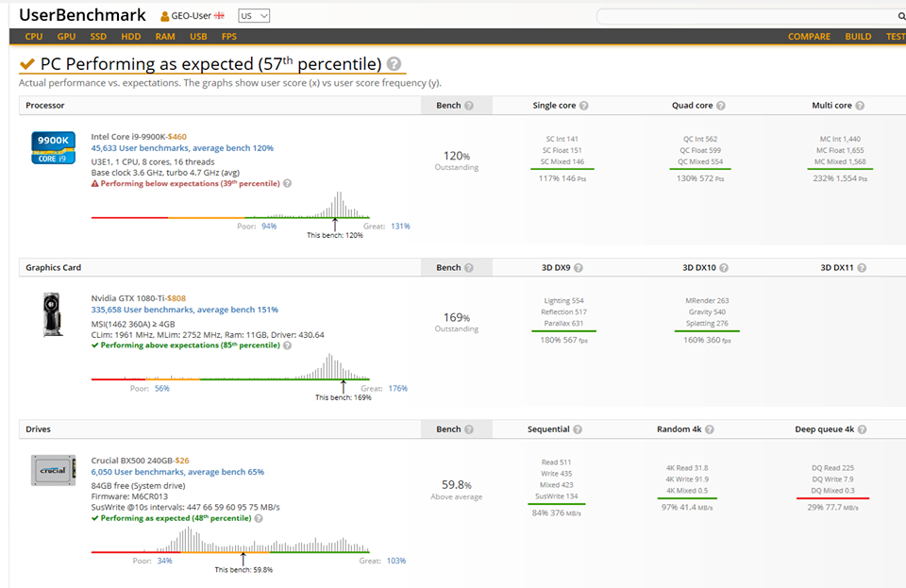Viewport: 906px width, 588px height.
Task: Open the Intel Core i9-9900K link
Action: point(129,137)
